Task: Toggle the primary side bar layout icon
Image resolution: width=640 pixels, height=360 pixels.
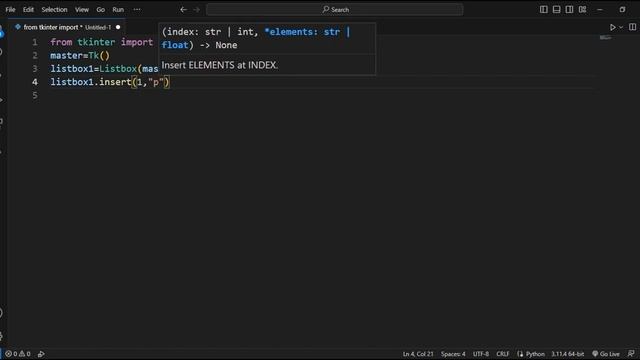Action: [x=544, y=9]
